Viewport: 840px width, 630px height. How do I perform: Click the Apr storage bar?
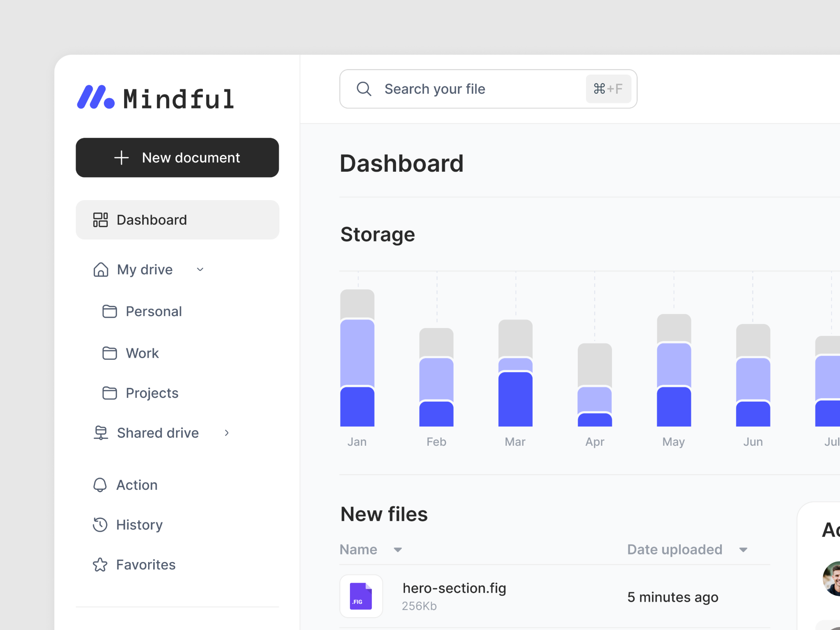pyautogui.click(x=595, y=385)
